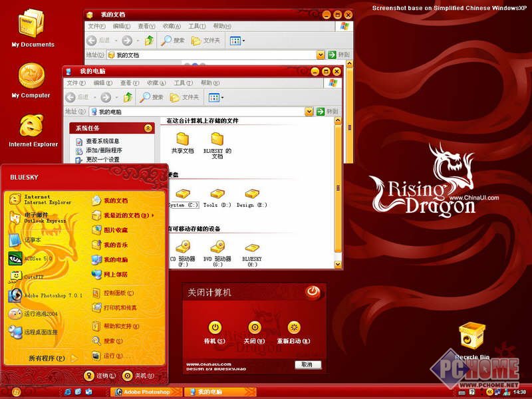
Task: Click Back arrow in 我的文档 window
Action: point(92,41)
